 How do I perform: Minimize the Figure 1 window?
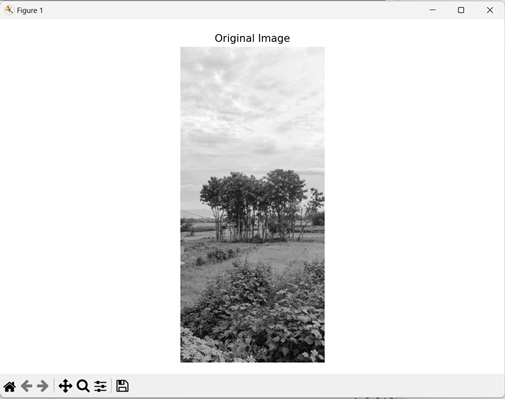click(x=433, y=10)
